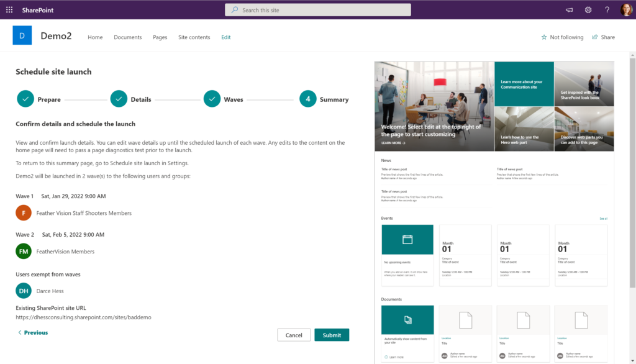Click the Demo2 site logo tile
This screenshot has width=636, height=364.
point(22,35)
